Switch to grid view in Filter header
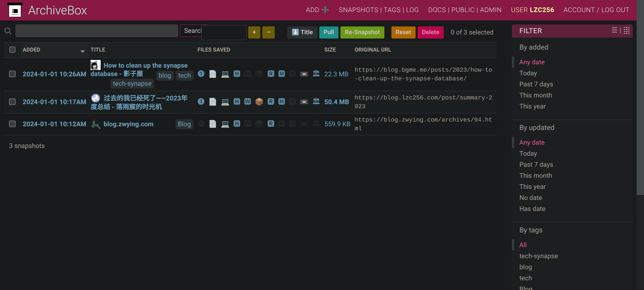 627,31
